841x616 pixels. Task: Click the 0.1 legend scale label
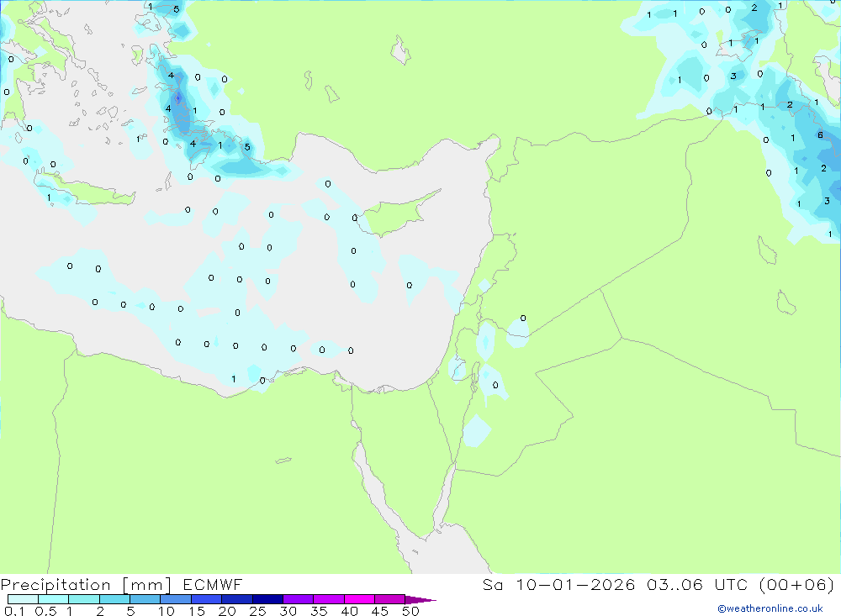tap(14, 611)
